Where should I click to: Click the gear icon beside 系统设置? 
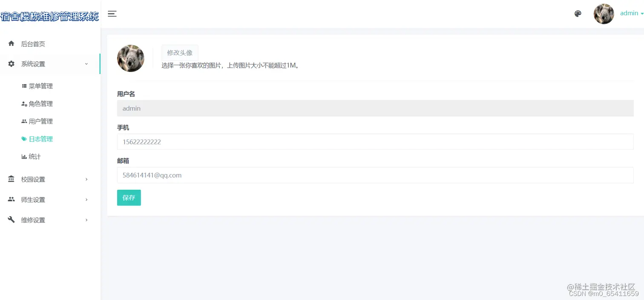point(11,64)
